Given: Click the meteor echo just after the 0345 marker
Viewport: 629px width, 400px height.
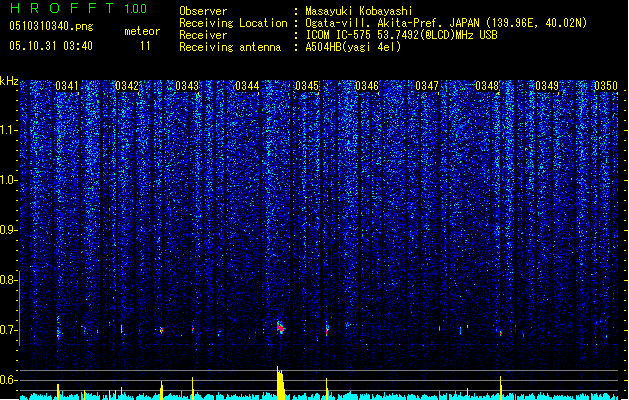Looking at the screenshot, I should [x=327, y=331].
